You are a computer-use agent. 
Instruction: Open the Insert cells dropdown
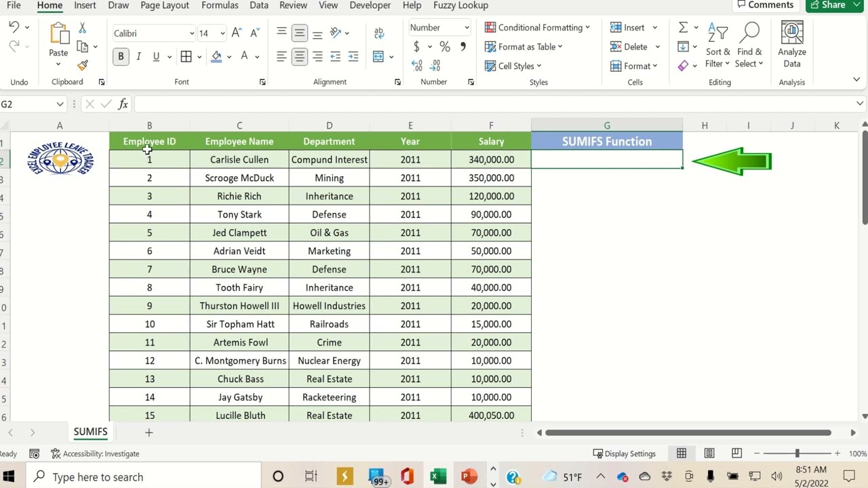655,28
